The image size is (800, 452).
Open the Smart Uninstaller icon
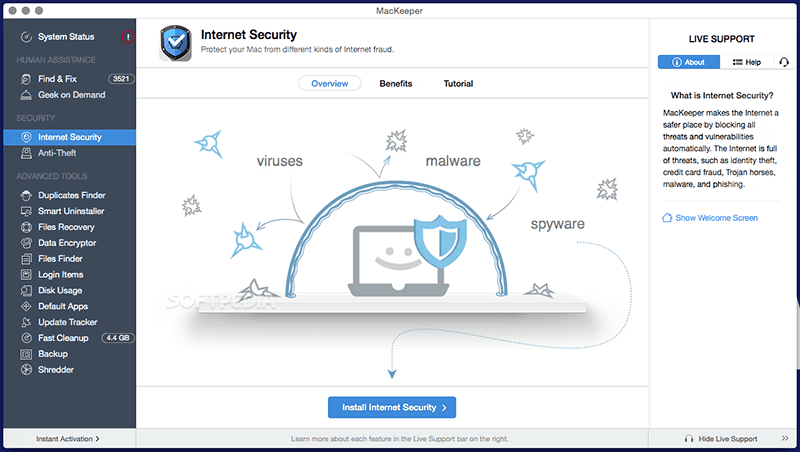[26, 211]
